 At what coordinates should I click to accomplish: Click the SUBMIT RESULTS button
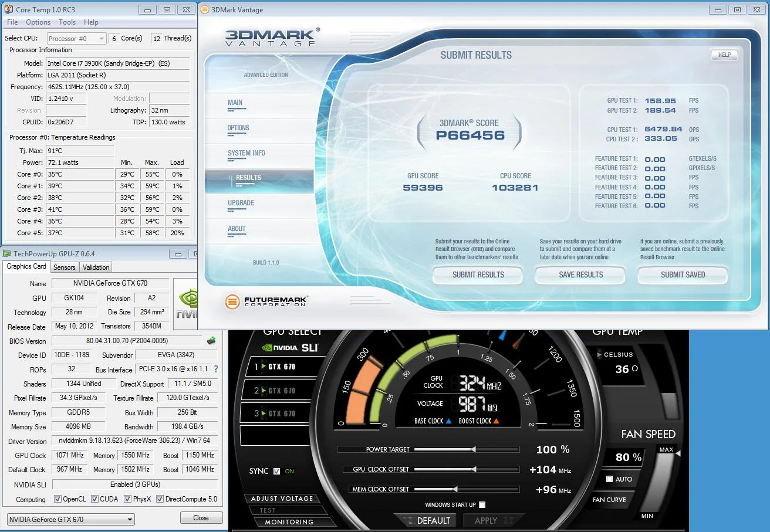[x=478, y=275]
